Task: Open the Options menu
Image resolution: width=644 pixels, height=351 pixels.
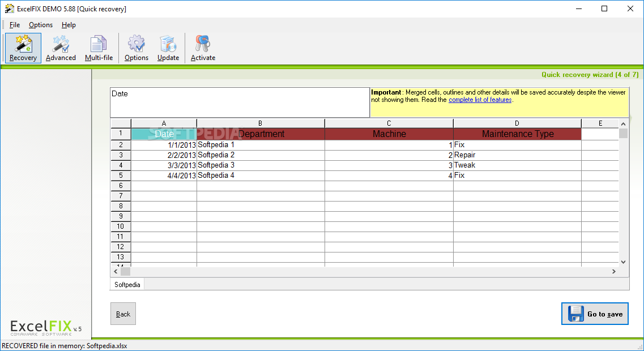Action: tap(41, 25)
